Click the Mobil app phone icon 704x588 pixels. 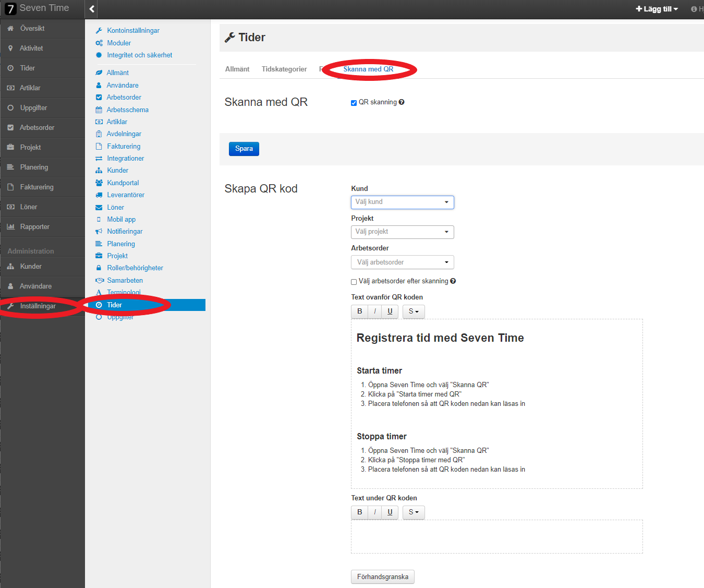click(x=99, y=220)
